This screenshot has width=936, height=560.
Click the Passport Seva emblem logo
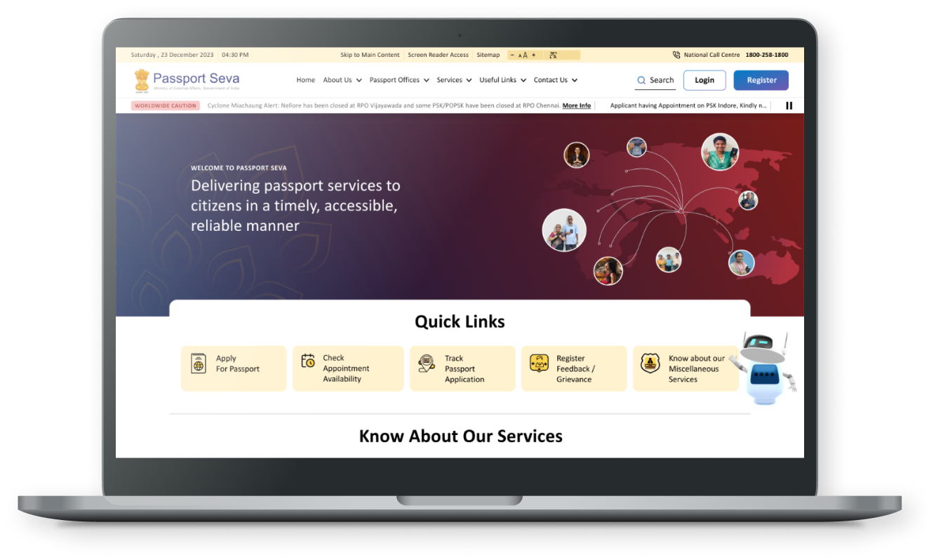142,80
